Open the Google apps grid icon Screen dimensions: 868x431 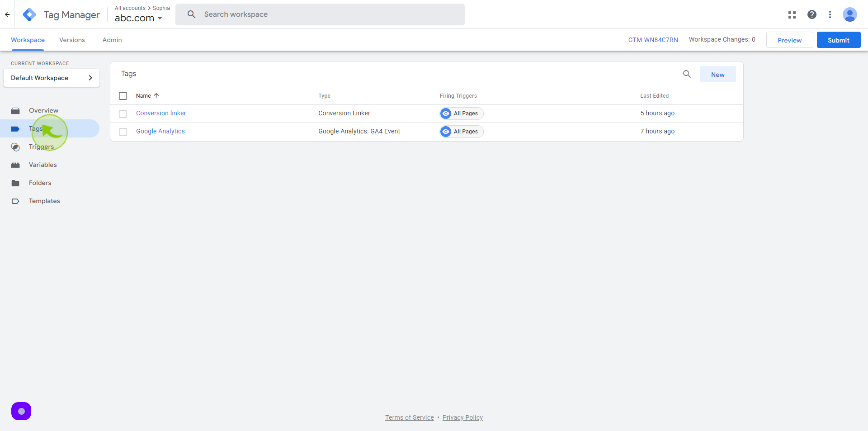[x=792, y=14]
